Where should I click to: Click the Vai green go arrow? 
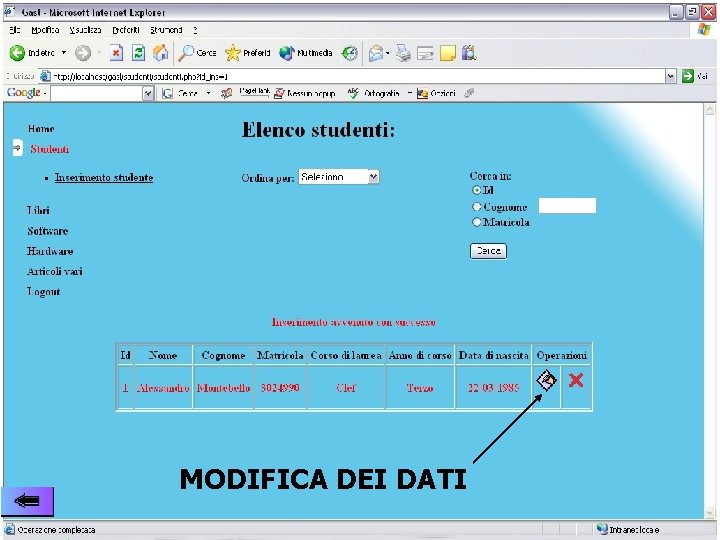click(x=687, y=76)
